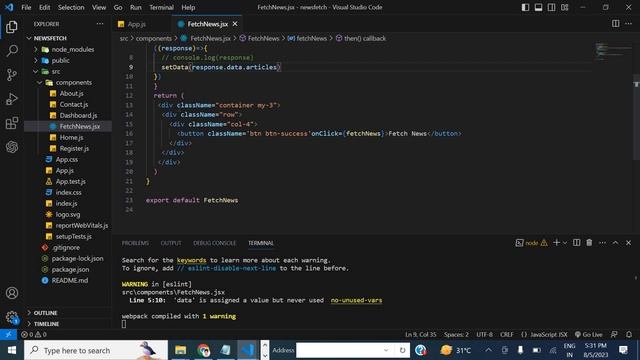Click the editor minimap
The image size is (640, 360).
613,51
